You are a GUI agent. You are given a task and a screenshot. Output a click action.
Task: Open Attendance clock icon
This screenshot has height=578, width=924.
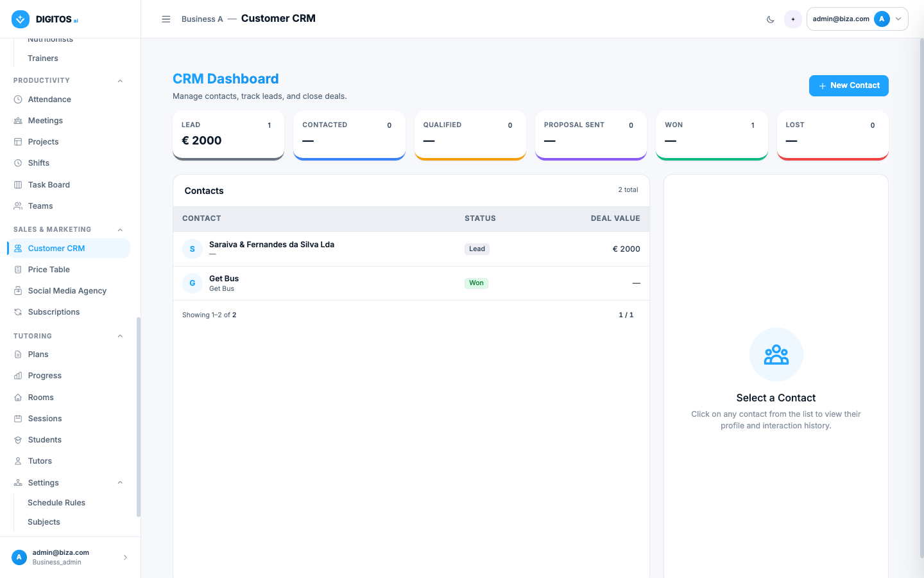pyautogui.click(x=18, y=100)
